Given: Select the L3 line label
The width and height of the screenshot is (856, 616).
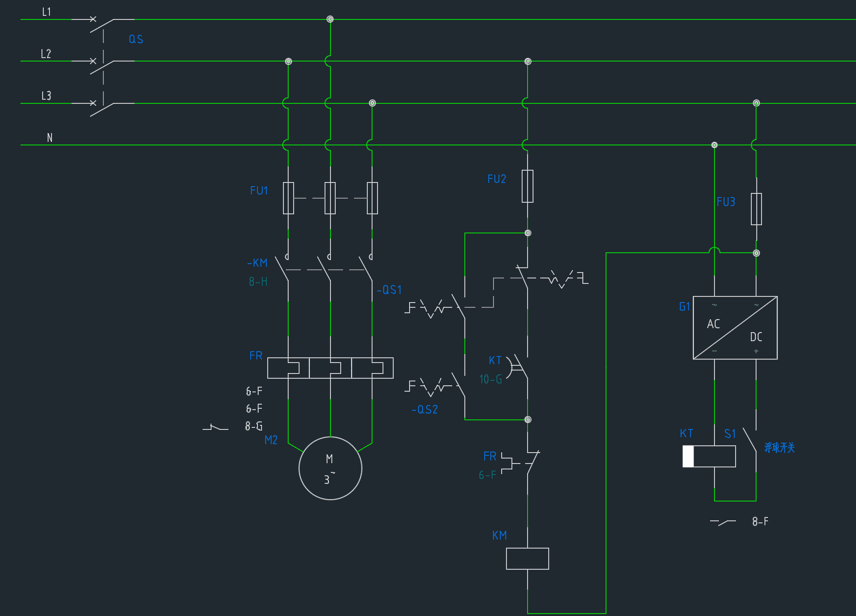Looking at the screenshot, I should coord(46,96).
